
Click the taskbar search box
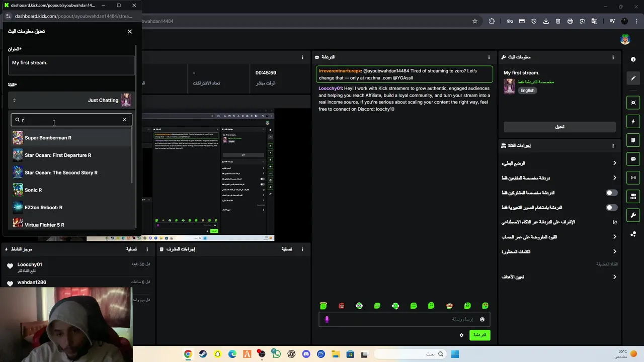[410, 354]
